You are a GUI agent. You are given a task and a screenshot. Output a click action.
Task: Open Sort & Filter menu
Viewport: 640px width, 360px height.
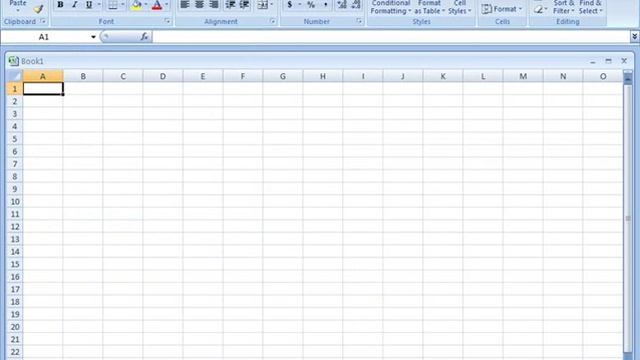(564, 7)
